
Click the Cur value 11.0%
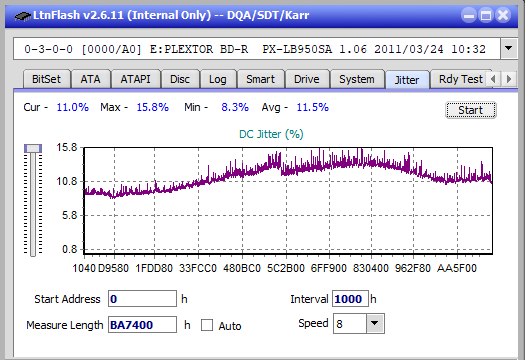click(73, 107)
